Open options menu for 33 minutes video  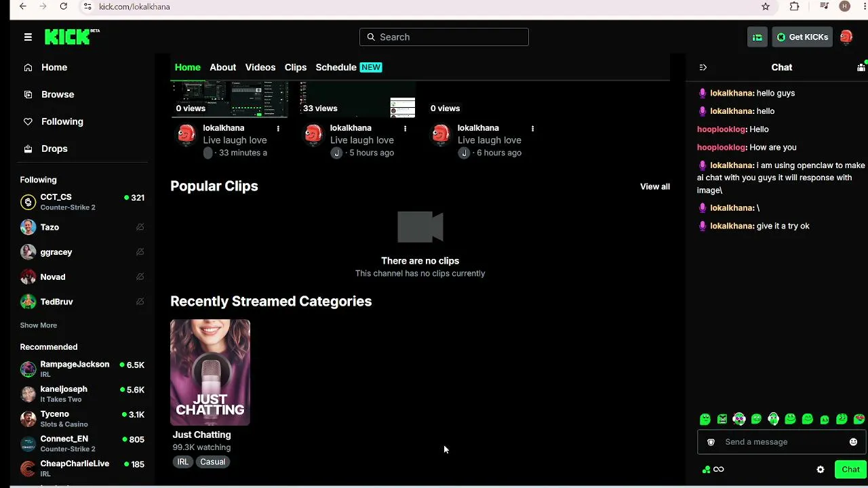(x=278, y=128)
